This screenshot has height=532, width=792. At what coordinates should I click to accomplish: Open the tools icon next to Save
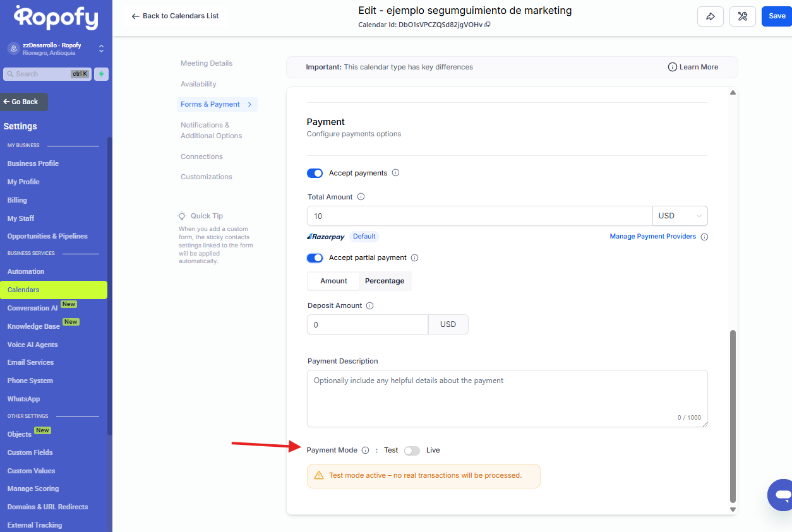(x=743, y=16)
